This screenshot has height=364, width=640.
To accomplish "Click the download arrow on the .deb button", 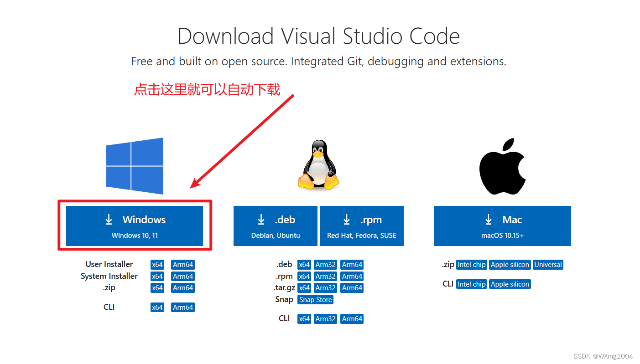I will pyautogui.click(x=261, y=219).
